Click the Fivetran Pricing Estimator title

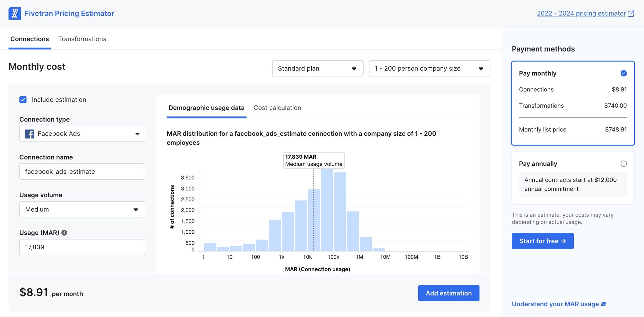pyautogui.click(x=70, y=13)
